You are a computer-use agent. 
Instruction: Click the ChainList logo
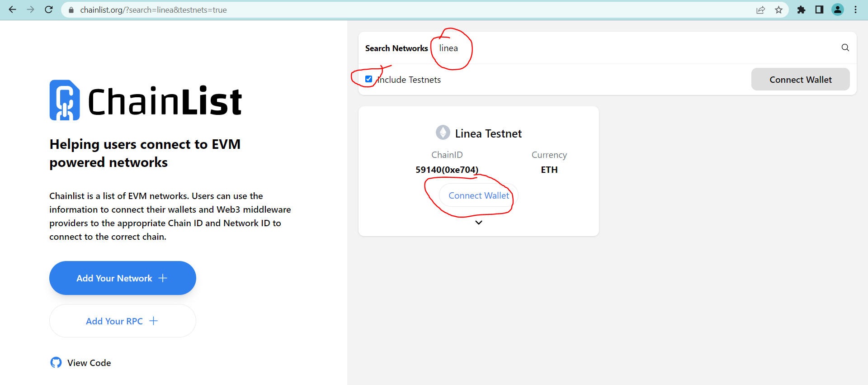pos(146,100)
